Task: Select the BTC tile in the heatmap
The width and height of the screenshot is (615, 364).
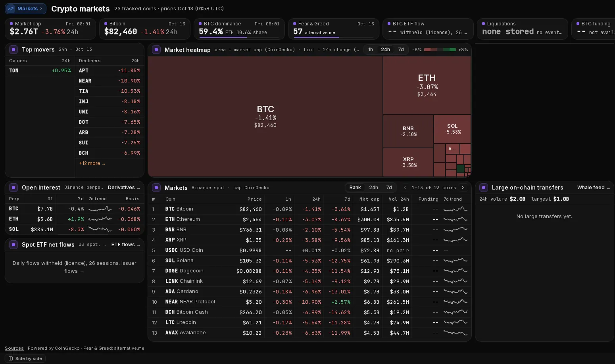Action: coord(265,116)
